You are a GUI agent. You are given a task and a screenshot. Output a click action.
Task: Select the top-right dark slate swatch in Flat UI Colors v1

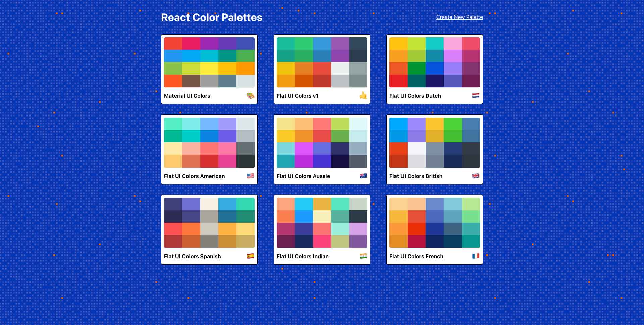(x=358, y=44)
